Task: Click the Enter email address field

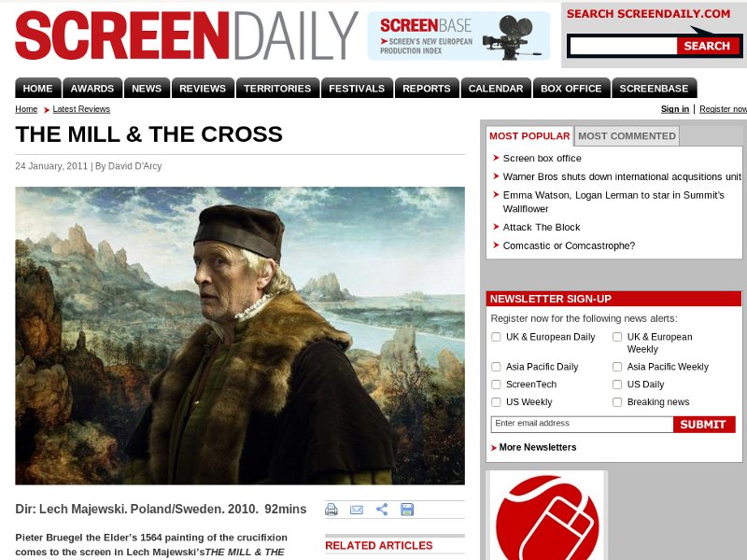Action: pyautogui.click(x=582, y=425)
